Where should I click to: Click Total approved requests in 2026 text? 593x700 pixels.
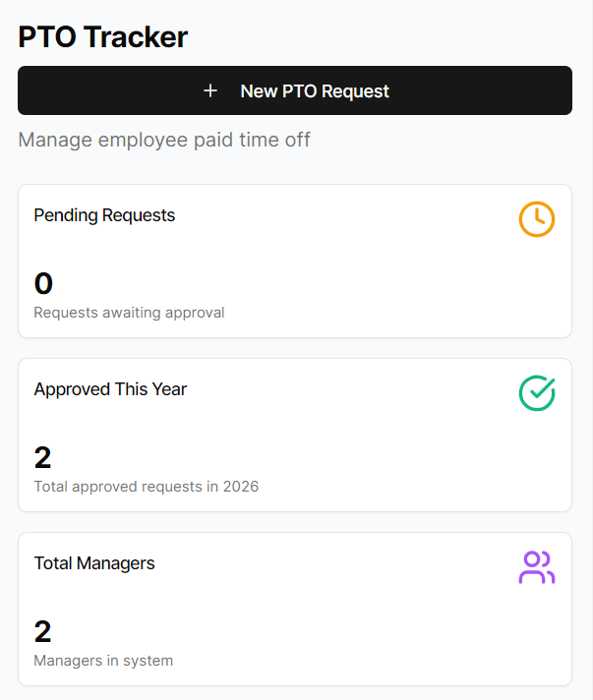[x=146, y=487]
